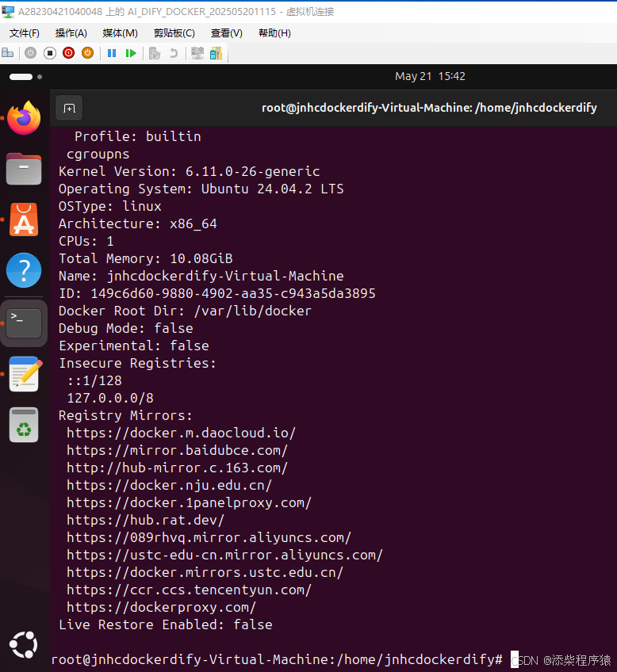Open the 剪贴板(C) menu
Screen dimensions: 617x672
point(174,33)
